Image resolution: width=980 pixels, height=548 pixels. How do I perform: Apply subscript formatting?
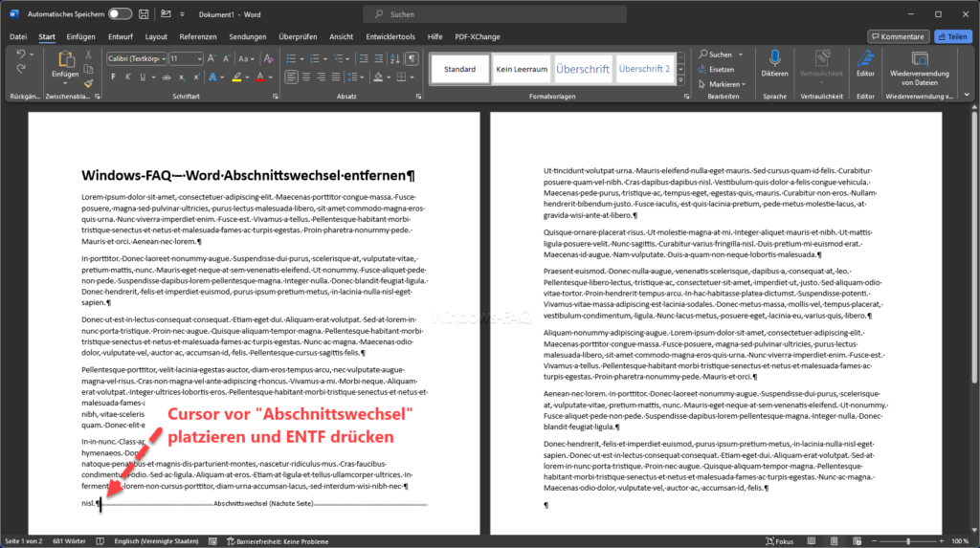181,77
